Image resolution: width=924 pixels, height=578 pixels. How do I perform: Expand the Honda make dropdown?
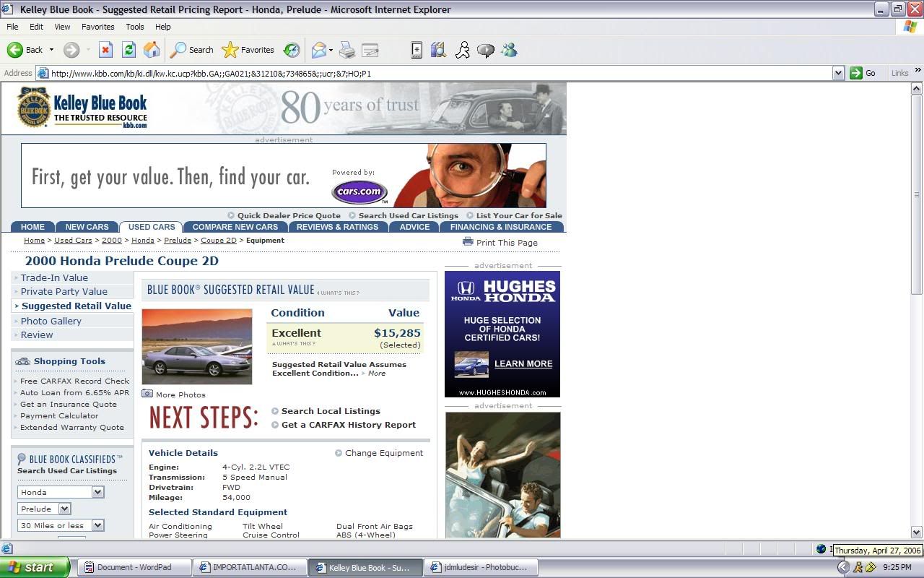point(97,492)
